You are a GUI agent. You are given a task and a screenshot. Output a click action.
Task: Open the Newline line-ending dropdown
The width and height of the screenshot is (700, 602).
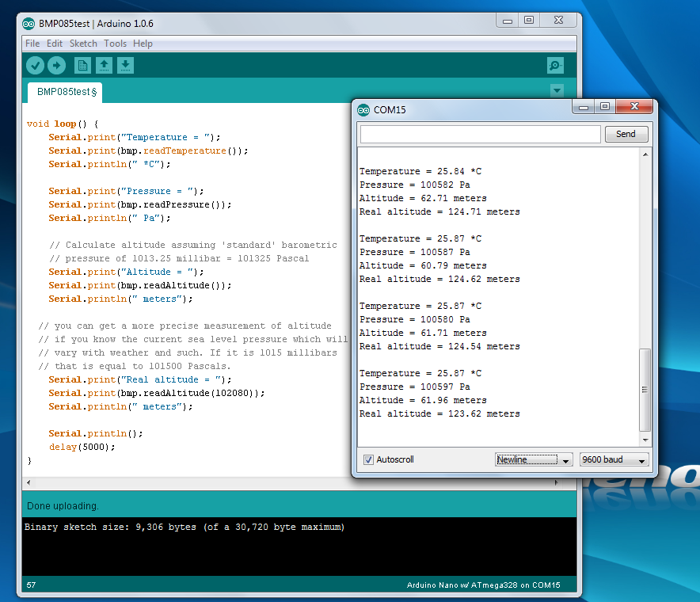pos(534,459)
